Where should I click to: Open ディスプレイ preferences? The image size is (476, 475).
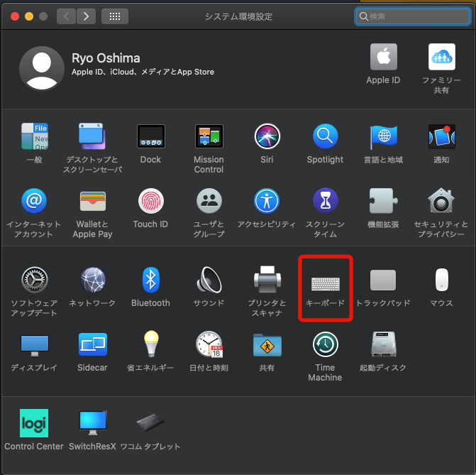35,346
